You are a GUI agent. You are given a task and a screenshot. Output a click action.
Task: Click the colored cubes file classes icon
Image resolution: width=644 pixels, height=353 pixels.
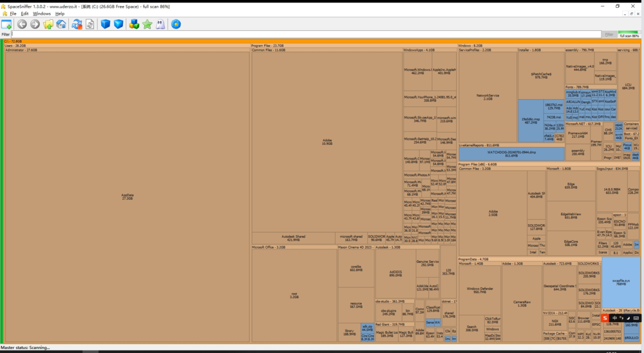coord(134,24)
